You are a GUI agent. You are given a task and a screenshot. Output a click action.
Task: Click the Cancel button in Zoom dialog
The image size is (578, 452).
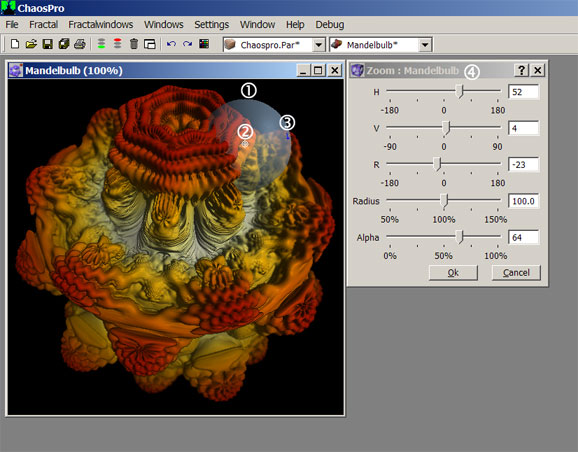[516, 273]
